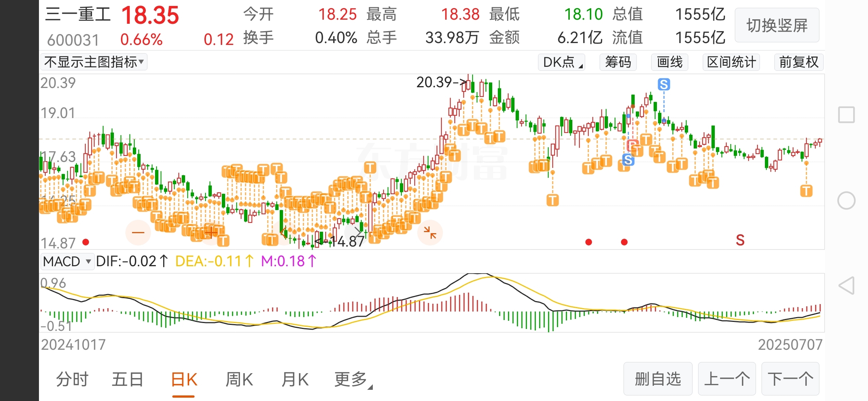Tap the percent change 0.66%

tap(141, 39)
